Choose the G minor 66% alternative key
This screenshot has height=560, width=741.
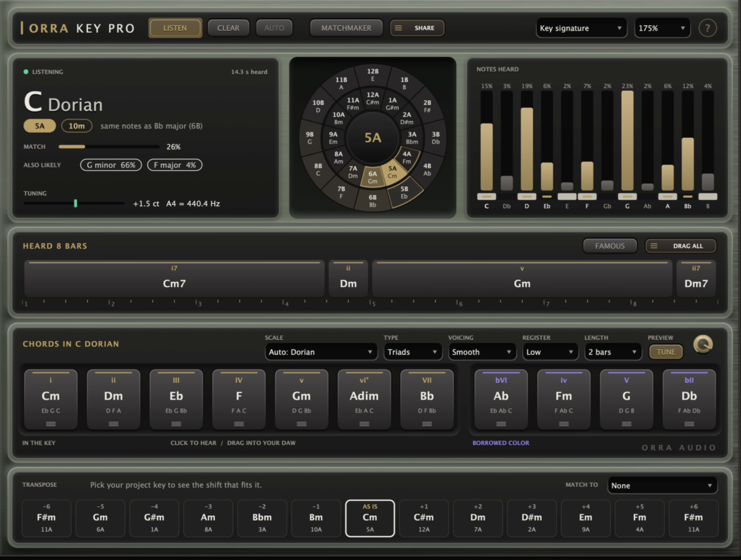pos(111,165)
